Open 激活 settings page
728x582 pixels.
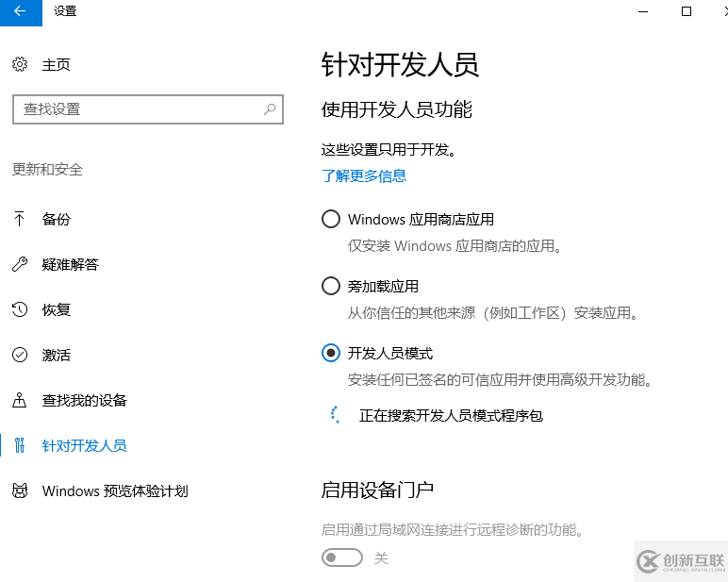57,355
